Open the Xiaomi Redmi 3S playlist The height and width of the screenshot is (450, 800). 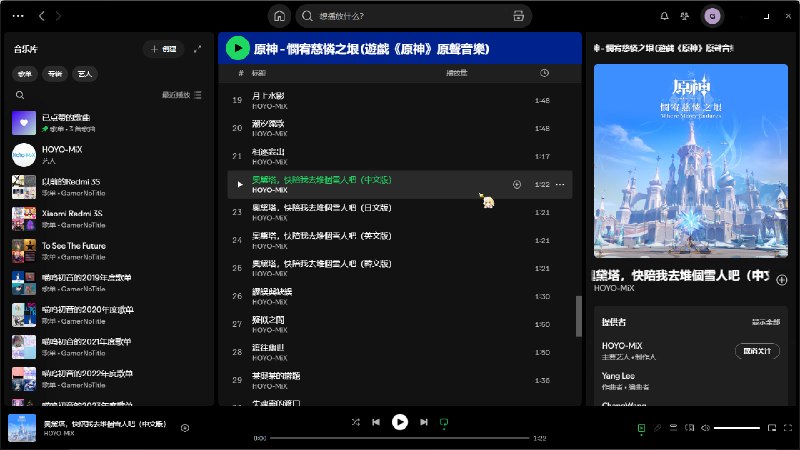108,219
